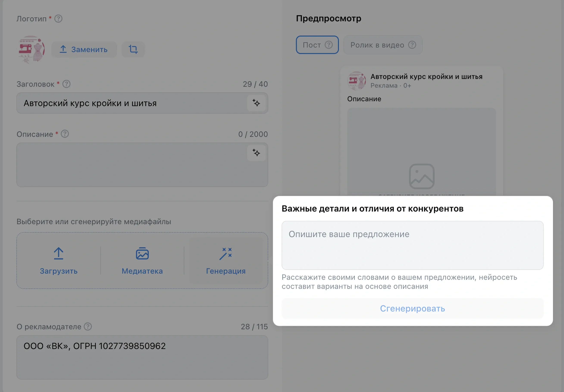Switch to the Пост preview tab
Screen dimensions: 564x392
(317, 45)
